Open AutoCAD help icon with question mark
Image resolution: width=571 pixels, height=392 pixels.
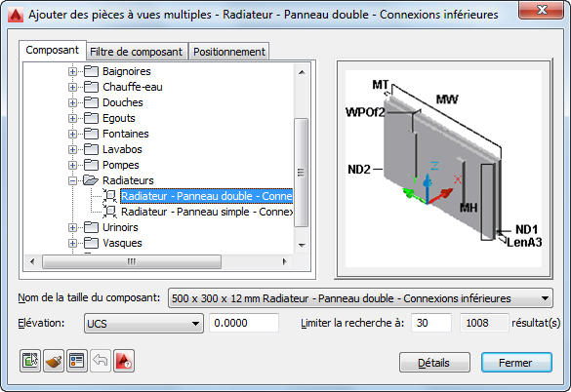coord(124,361)
